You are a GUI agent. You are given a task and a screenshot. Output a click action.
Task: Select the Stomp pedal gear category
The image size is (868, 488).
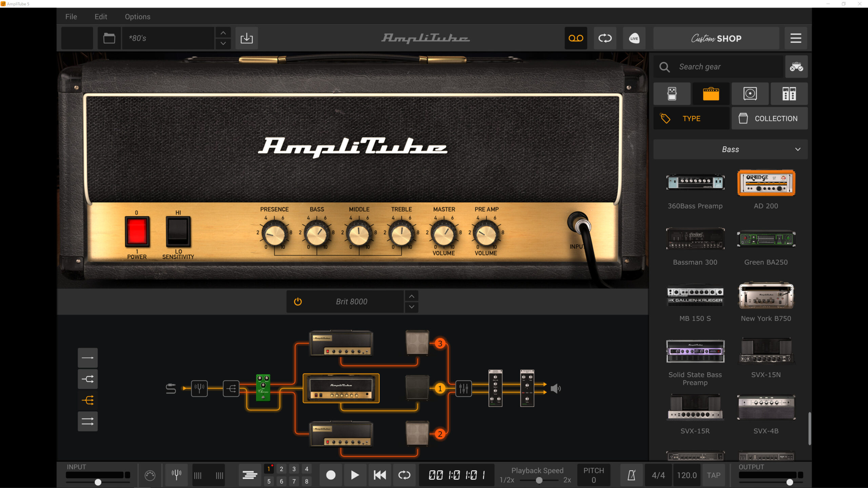[x=672, y=94]
